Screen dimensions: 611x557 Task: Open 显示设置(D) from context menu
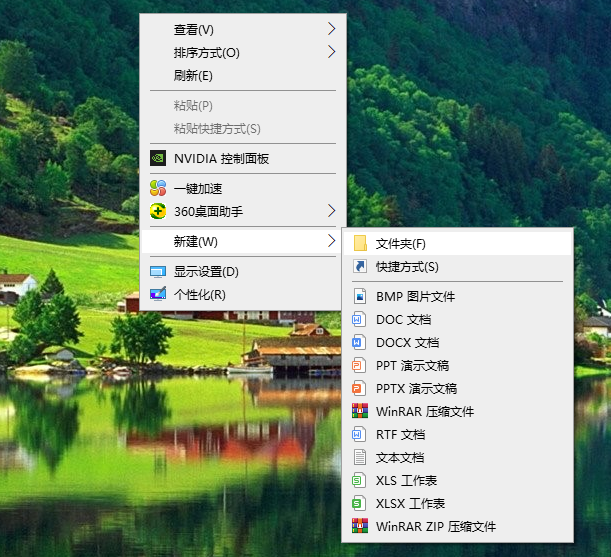click(x=243, y=272)
